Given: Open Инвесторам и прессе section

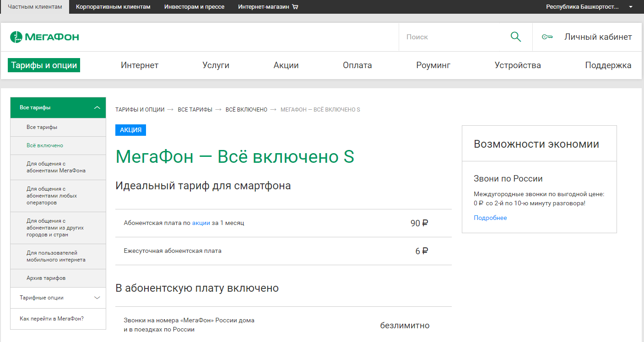Looking at the screenshot, I should coord(194,7).
